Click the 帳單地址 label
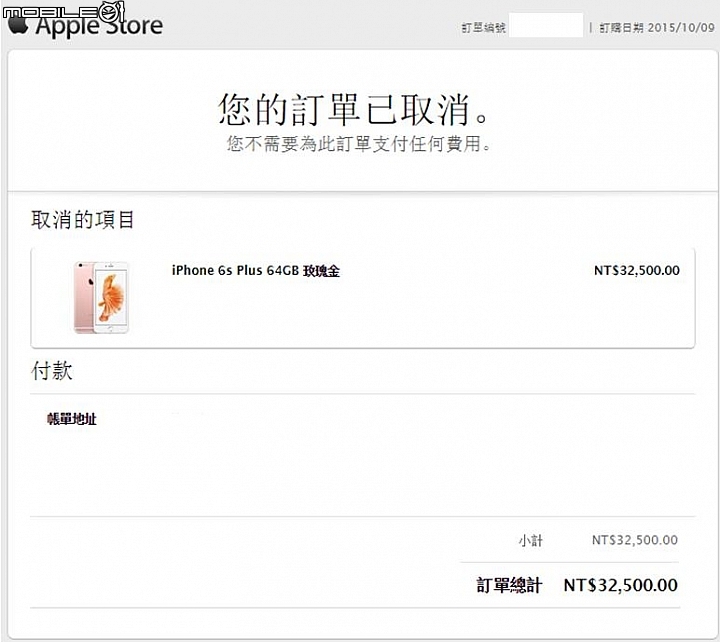 click(72, 419)
